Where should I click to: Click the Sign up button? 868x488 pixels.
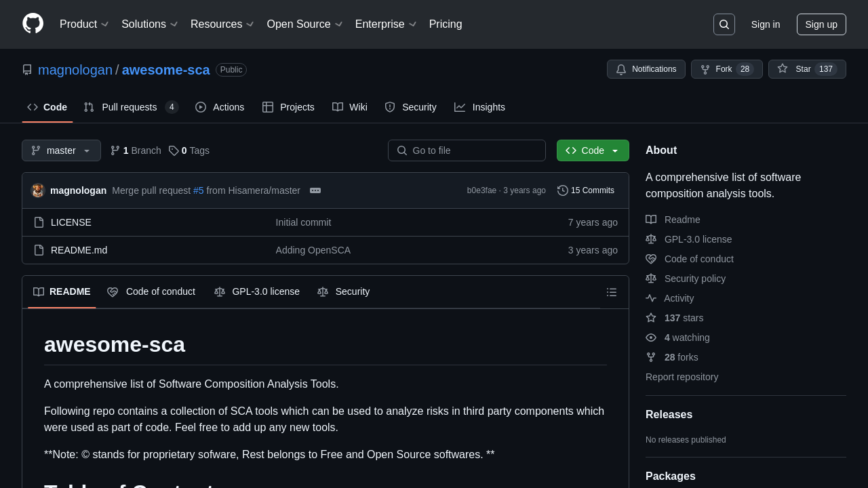821,24
